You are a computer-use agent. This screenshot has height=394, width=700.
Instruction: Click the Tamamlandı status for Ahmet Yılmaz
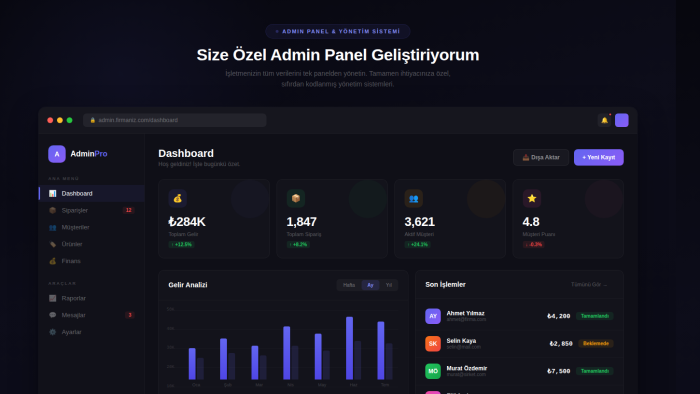tap(595, 316)
